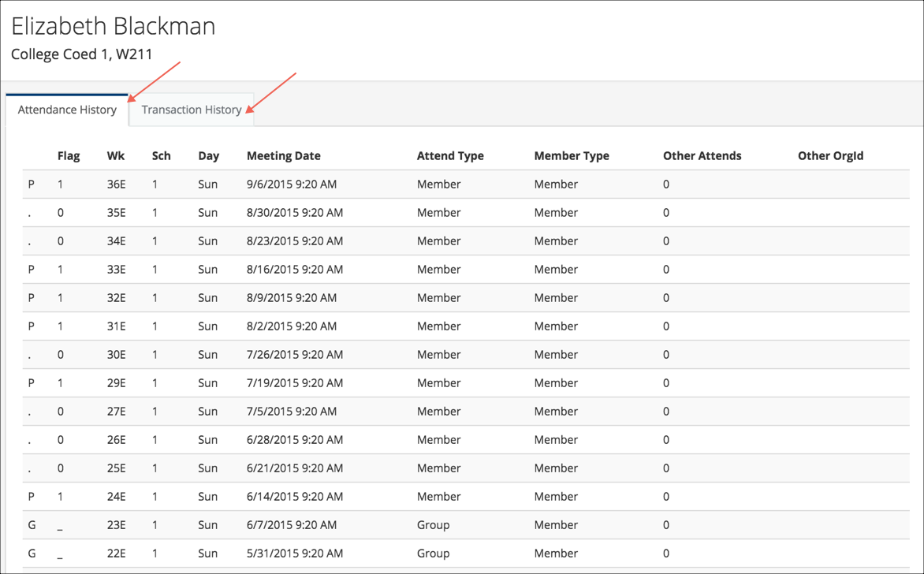Click week value 33E
The image size is (924, 574).
(x=116, y=270)
